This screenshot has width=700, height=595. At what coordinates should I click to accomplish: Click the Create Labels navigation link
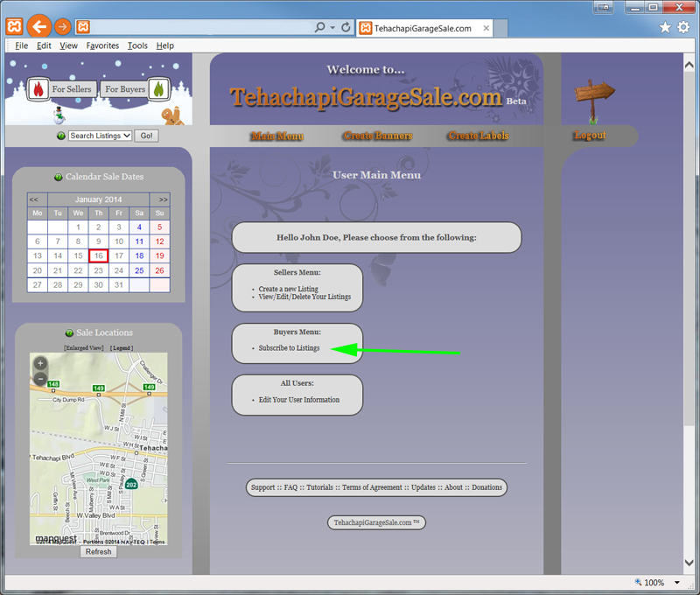coord(479,136)
